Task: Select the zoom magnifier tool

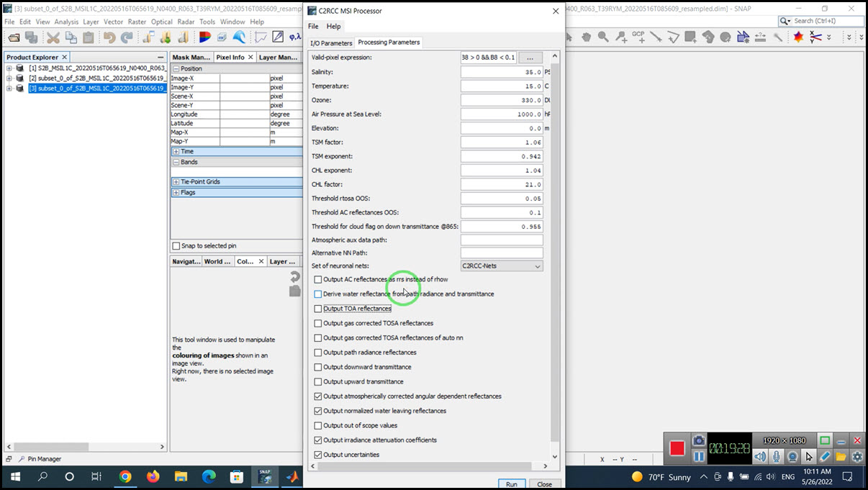Action: click(x=603, y=37)
